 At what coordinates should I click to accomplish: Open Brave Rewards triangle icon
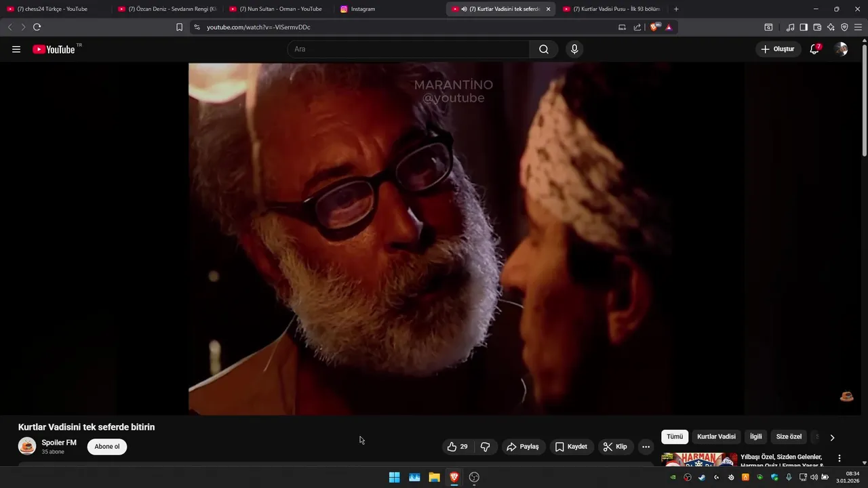[669, 27]
